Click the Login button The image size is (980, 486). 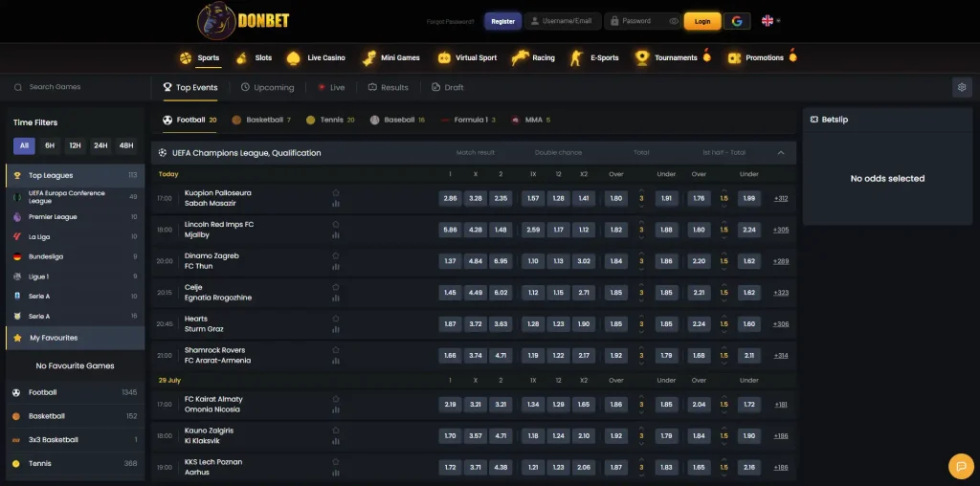pos(702,21)
